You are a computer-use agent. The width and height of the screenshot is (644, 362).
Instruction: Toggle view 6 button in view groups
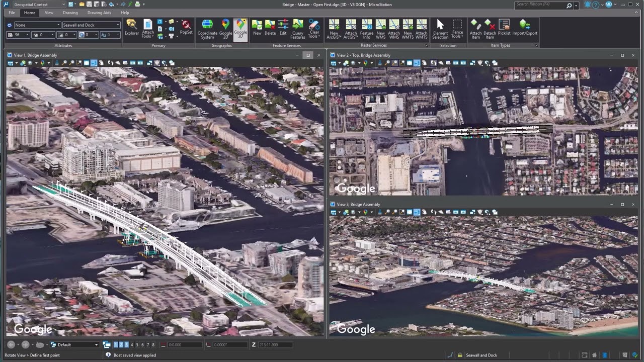point(142,345)
